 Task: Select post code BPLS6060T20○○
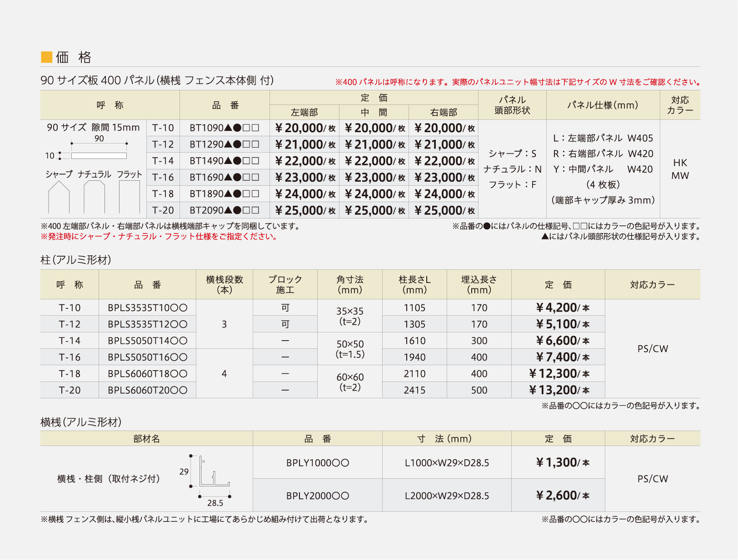(x=148, y=390)
